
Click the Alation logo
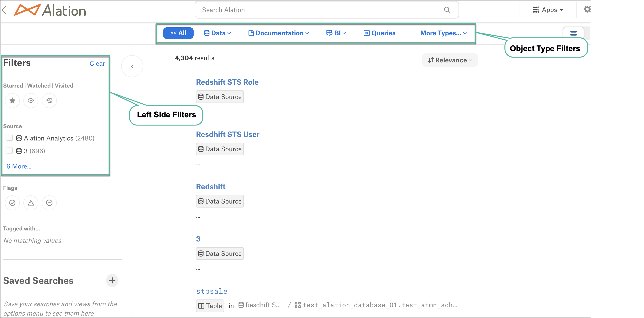coord(50,10)
